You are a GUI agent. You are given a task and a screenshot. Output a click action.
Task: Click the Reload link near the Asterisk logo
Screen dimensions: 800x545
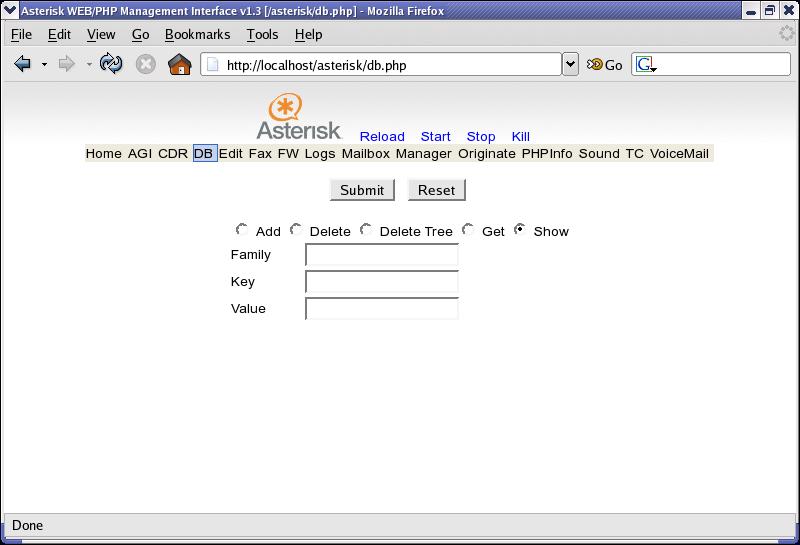(x=382, y=136)
